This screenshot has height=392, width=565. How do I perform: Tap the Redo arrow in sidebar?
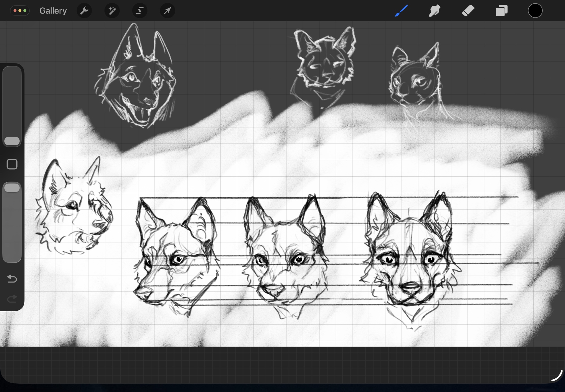tap(12, 299)
